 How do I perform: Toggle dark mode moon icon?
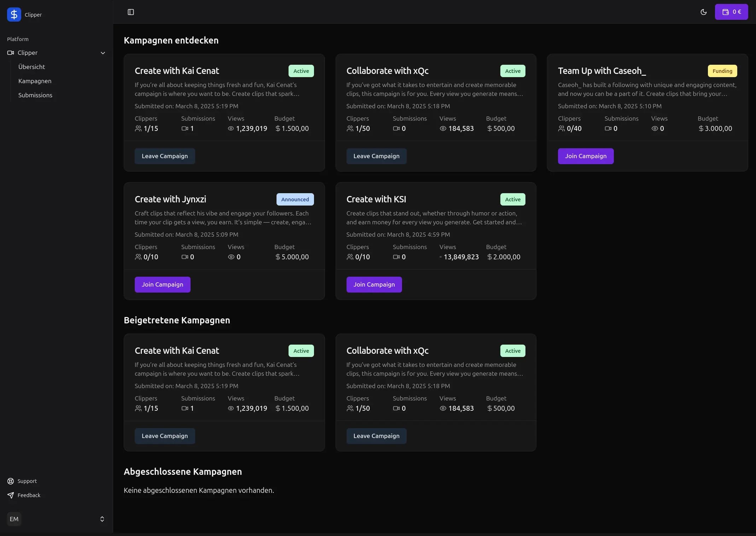click(703, 12)
